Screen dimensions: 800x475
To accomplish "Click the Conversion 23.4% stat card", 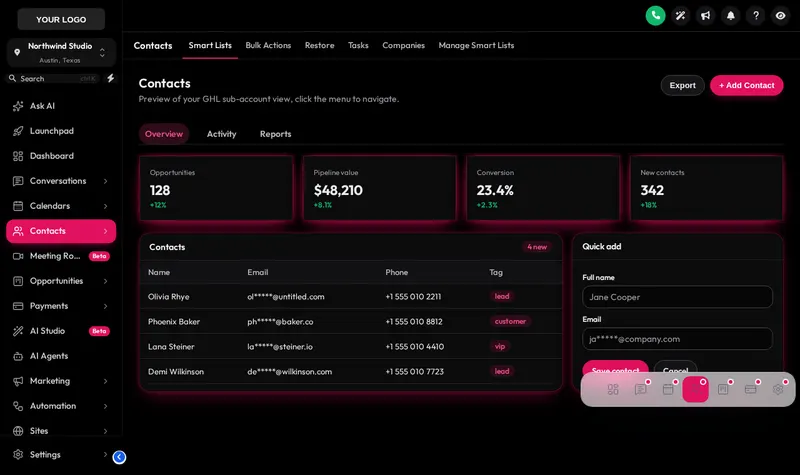I will coord(543,188).
